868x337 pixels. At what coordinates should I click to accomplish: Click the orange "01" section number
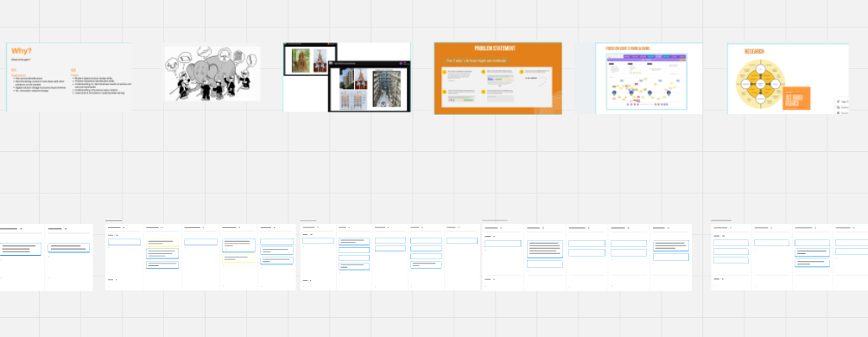pyautogui.click(x=14, y=70)
